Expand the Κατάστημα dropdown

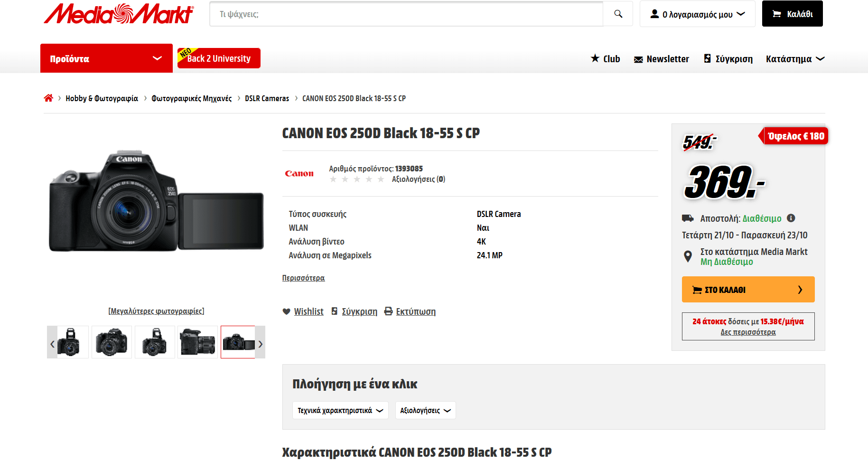(x=795, y=59)
